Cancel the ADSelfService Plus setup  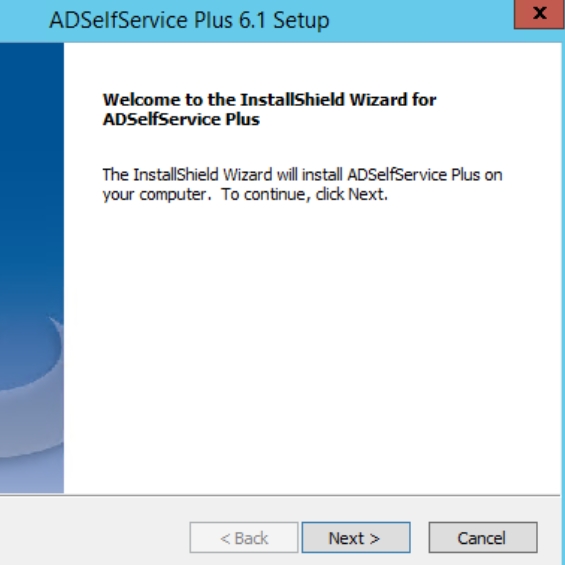[482, 537]
